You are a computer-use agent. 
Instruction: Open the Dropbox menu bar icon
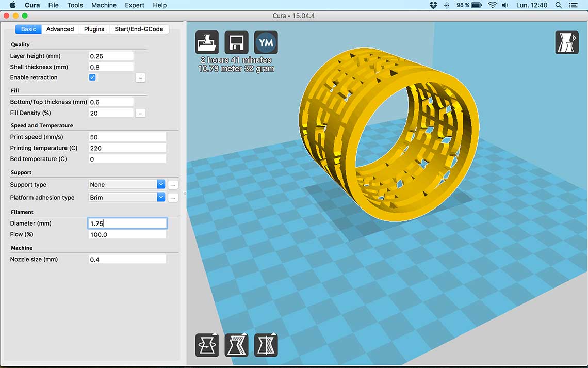click(433, 5)
